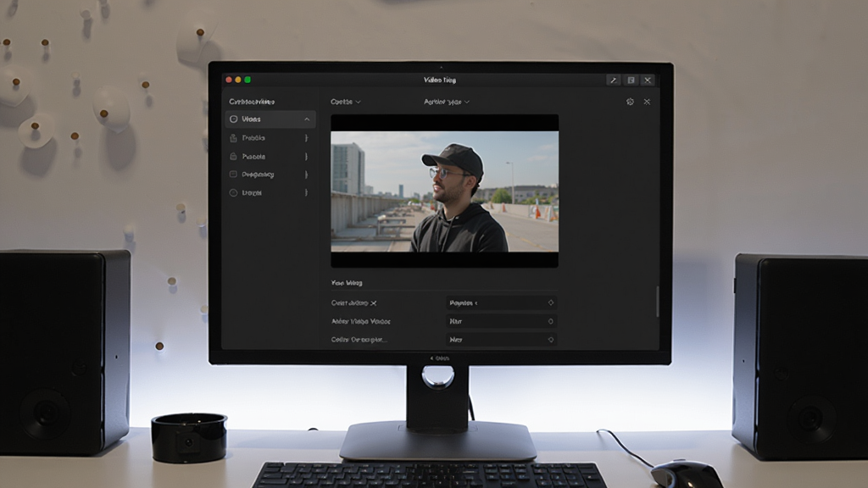
Task: Click the small x icon beside first settings label
Action: point(374,303)
